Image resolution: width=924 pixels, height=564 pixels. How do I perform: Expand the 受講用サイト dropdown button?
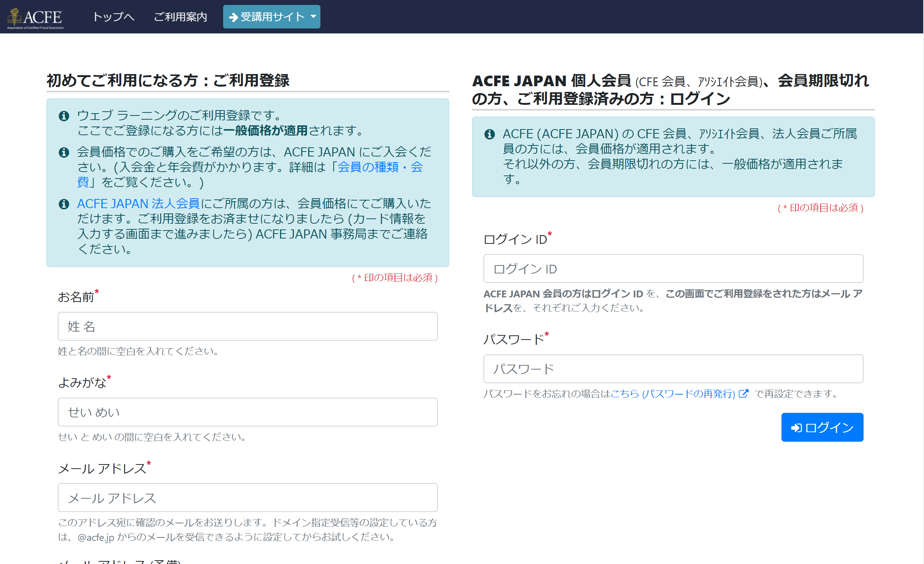pos(271,17)
